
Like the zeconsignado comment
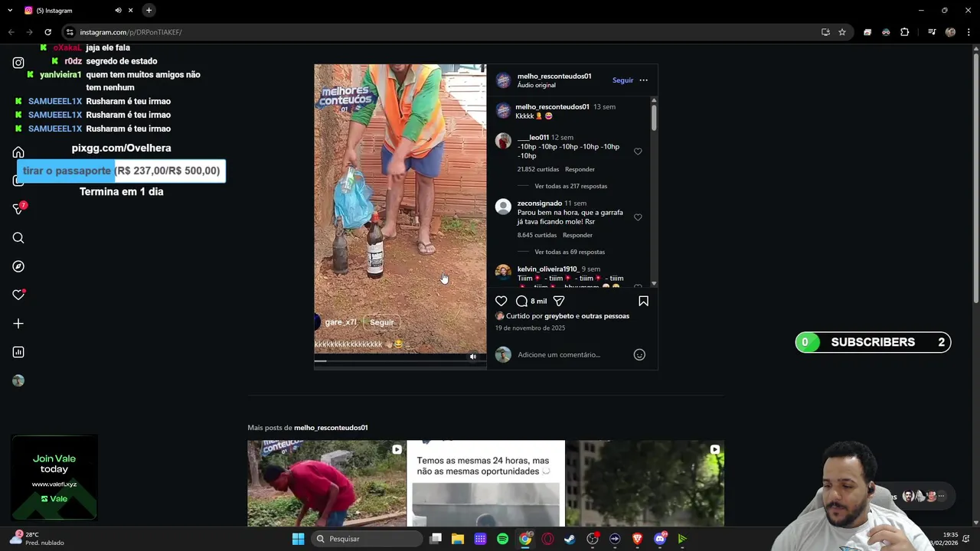click(x=638, y=217)
